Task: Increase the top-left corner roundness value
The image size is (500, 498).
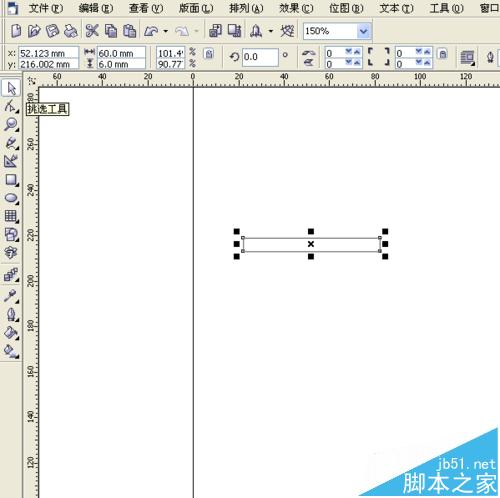Action: pos(357,52)
